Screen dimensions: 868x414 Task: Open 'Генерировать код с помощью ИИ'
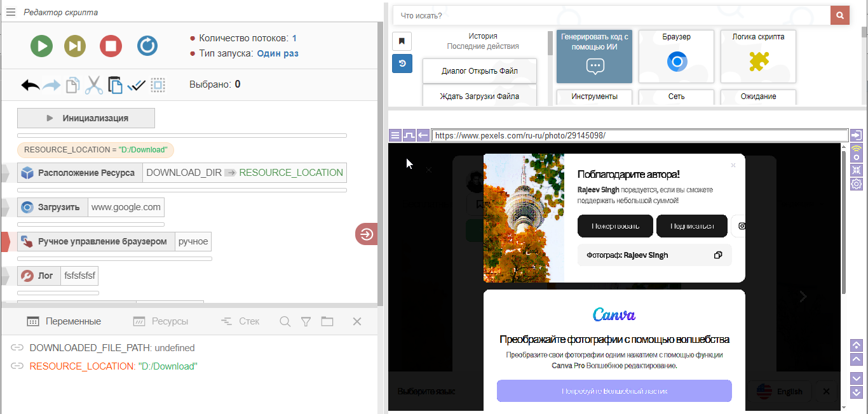tap(594, 56)
